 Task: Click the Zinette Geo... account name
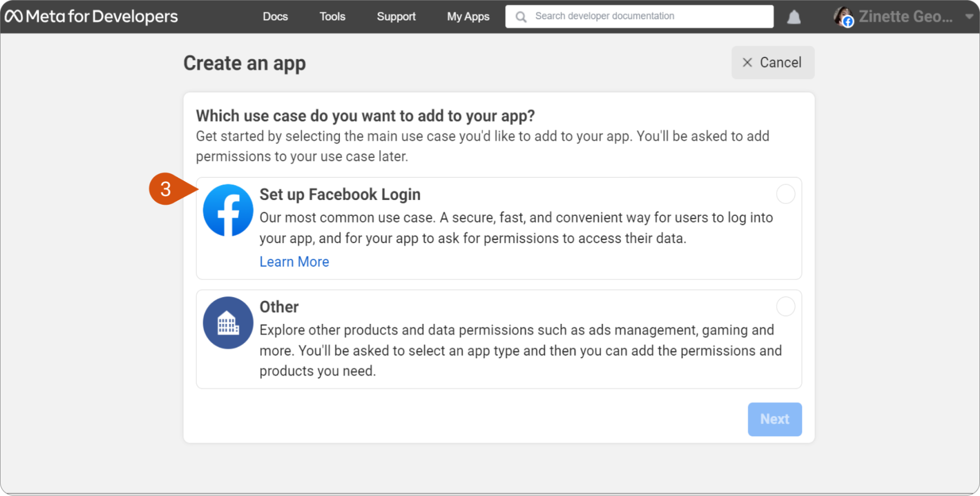(x=905, y=17)
